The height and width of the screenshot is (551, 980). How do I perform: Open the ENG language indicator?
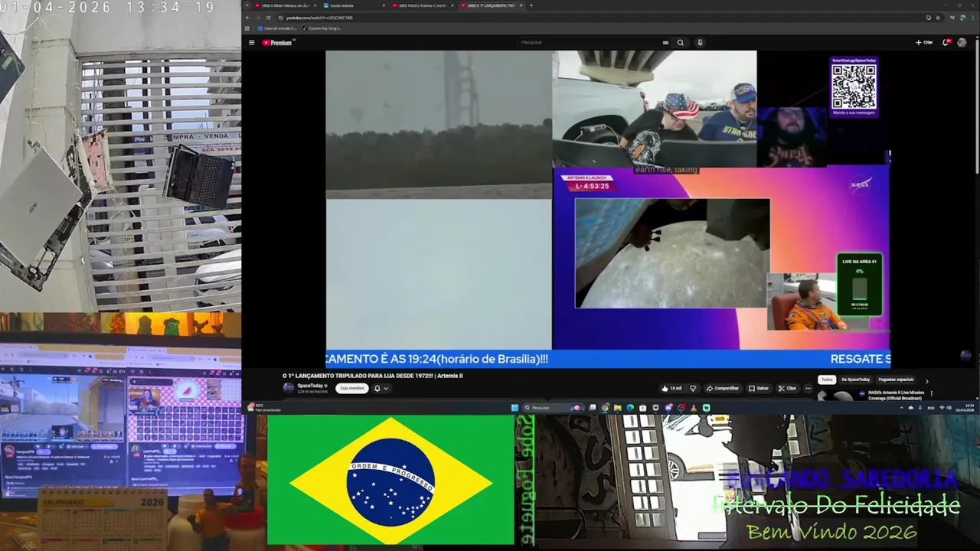[931, 408]
